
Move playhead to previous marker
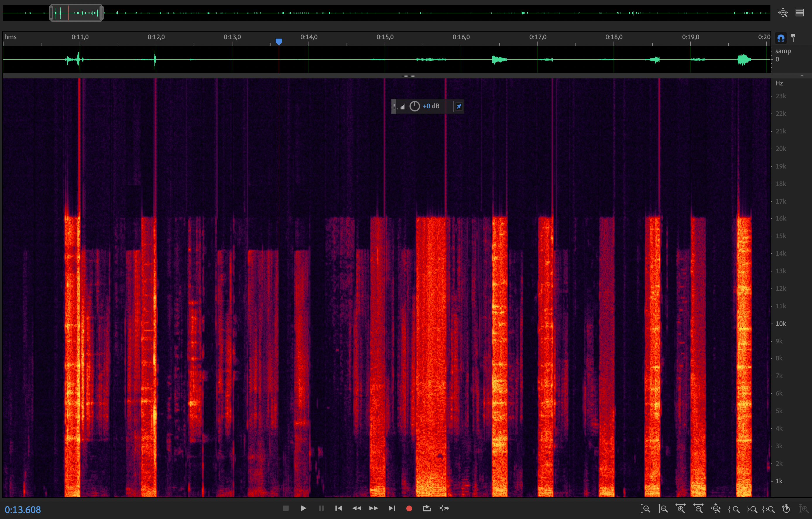339,508
